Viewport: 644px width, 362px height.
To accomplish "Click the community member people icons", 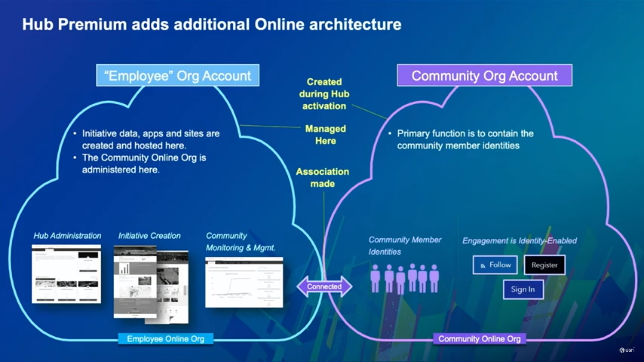I will [x=405, y=279].
